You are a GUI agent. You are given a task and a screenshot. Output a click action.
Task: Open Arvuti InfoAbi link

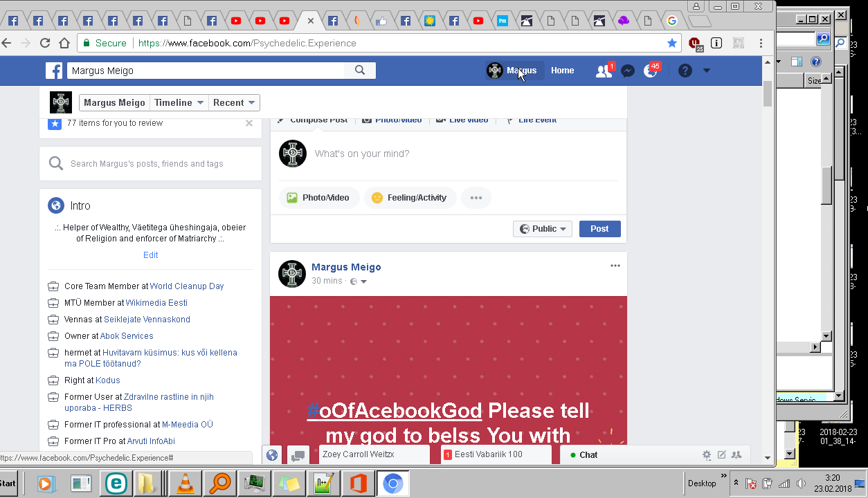pyautogui.click(x=151, y=441)
